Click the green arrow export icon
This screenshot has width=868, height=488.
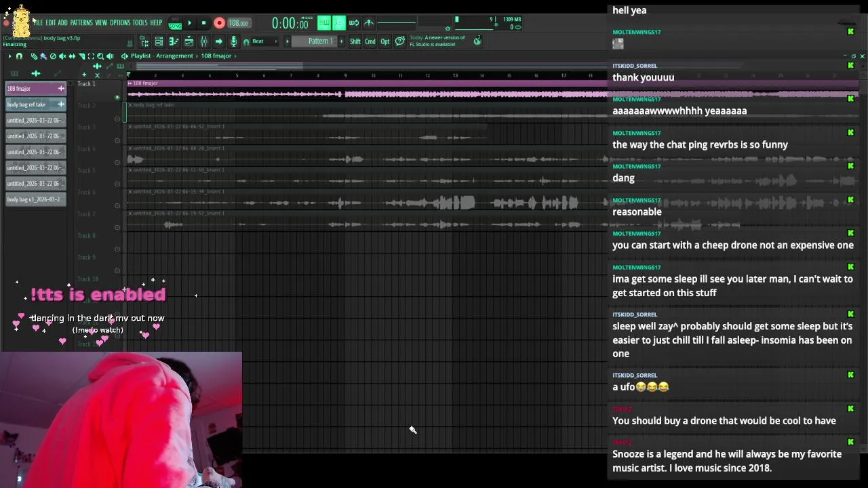point(218,41)
